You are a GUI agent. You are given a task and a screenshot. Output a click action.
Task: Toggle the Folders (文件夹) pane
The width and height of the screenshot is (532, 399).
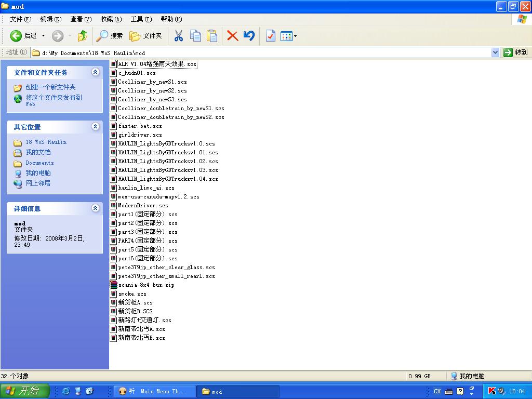[146, 36]
